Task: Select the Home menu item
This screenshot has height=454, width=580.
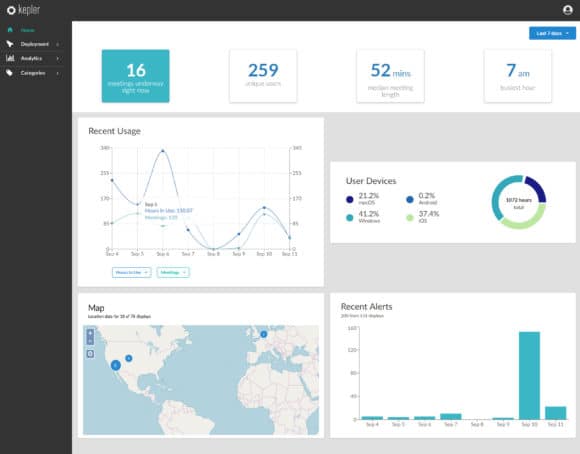Action: (x=28, y=30)
